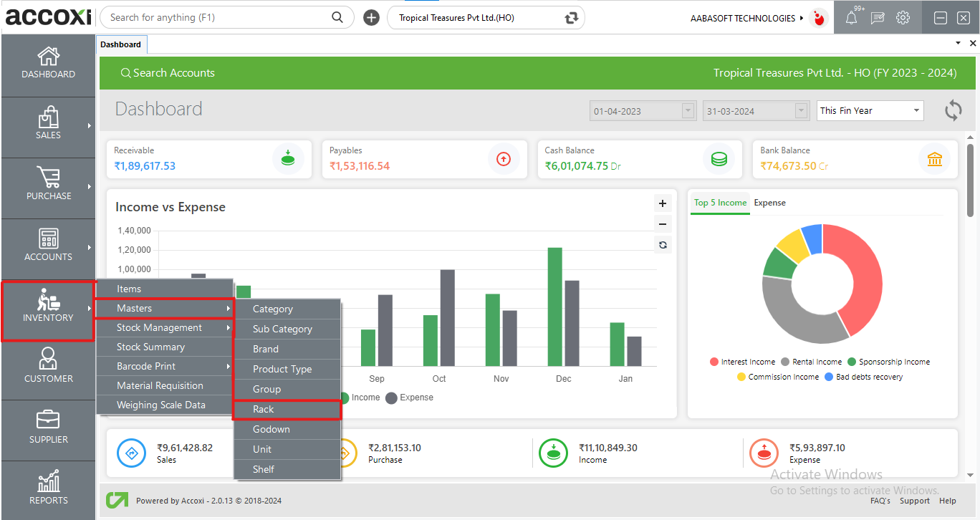Click Search Accounts in green bar
Screen dimensions: 980x520
[168, 73]
